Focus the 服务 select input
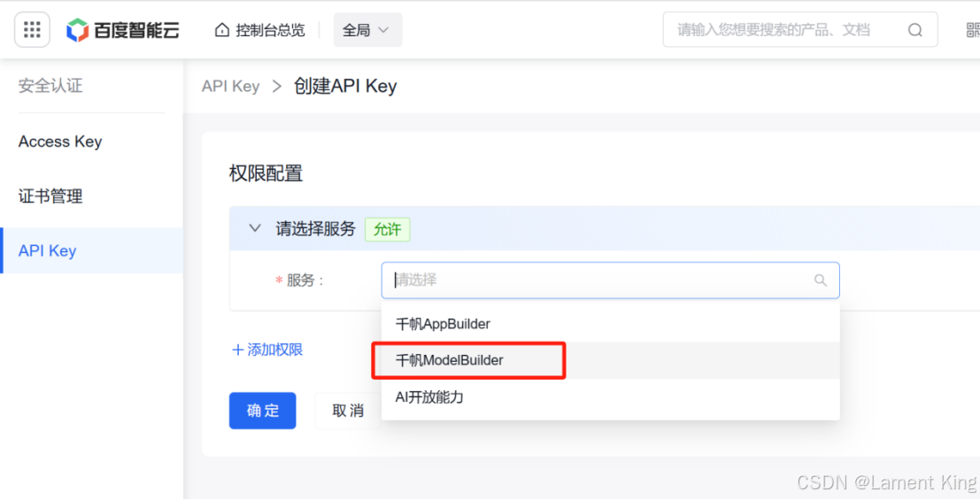This screenshot has height=500, width=980. [610, 280]
